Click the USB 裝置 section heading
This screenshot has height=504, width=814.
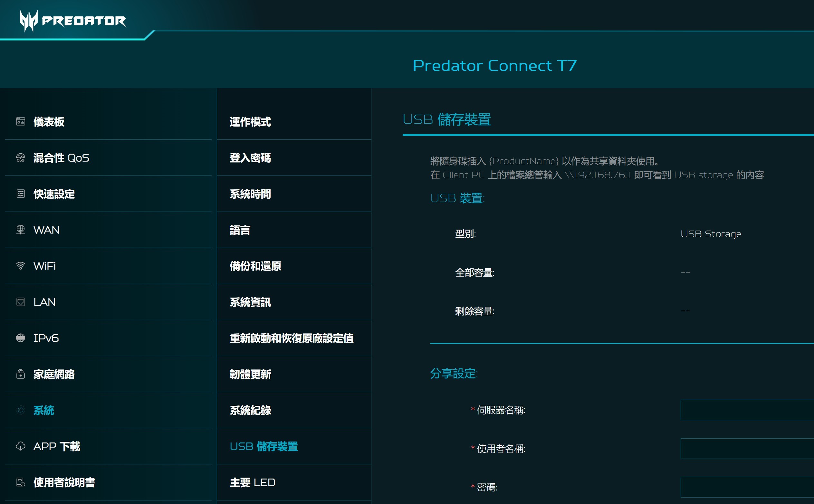point(457,198)
